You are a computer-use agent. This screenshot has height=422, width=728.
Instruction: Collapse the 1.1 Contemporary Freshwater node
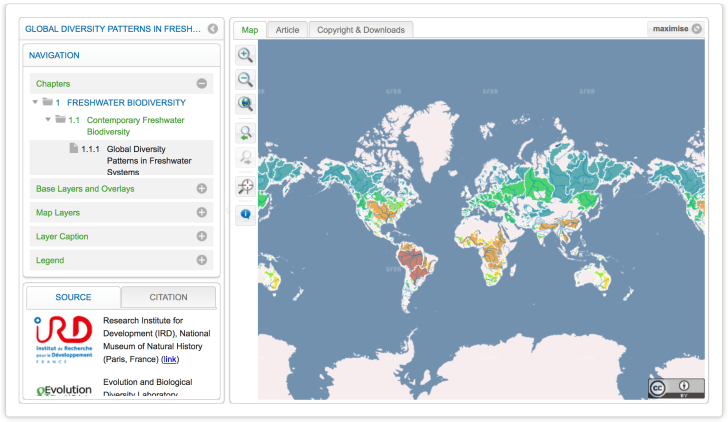48,119
